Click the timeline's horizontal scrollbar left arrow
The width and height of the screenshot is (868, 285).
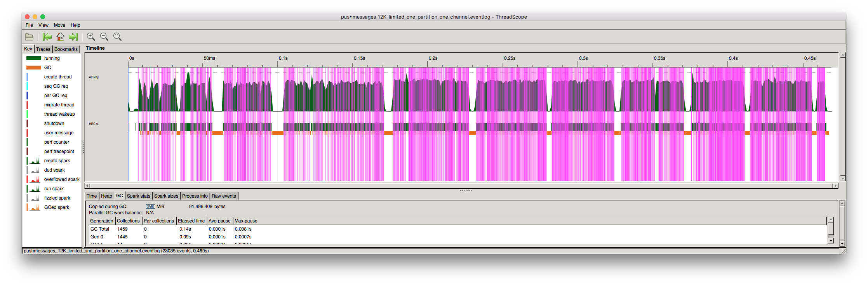pyautogui.click(x=87, y=186)
